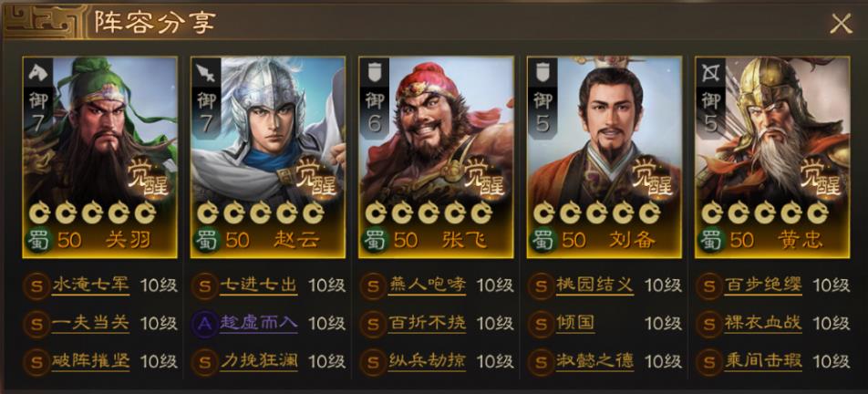Viewport: 868px width, 394px height.
Task: Click the bow troop icon on 黄忠's card
Action: [x=710, y=71]
